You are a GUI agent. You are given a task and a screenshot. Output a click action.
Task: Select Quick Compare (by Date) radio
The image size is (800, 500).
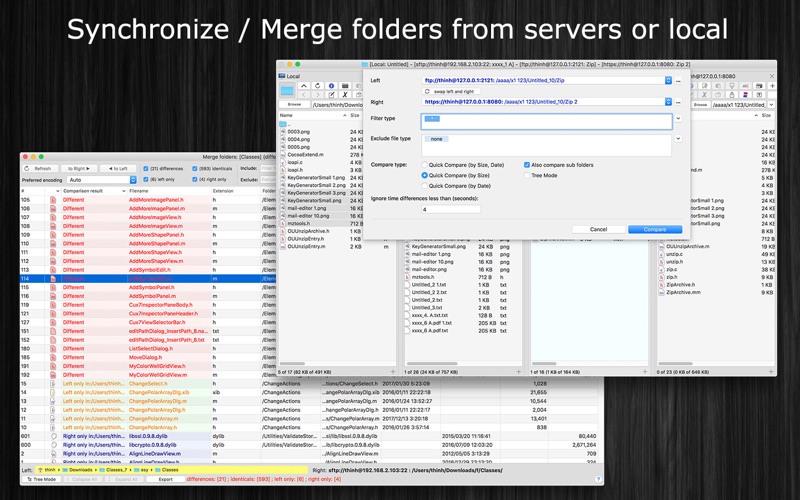[x=424, y=186]
